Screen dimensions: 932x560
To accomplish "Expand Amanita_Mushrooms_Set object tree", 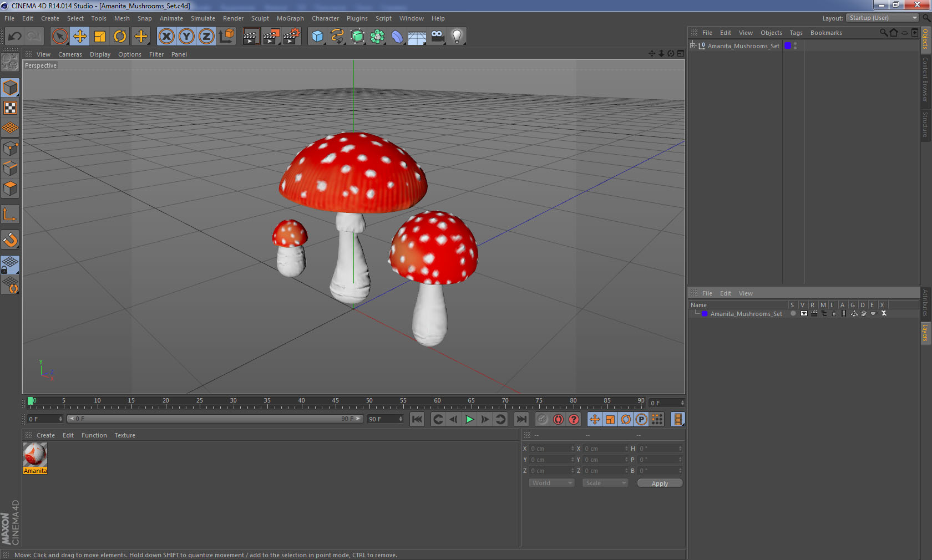I will pyautogui.click(x=692, y=45).
